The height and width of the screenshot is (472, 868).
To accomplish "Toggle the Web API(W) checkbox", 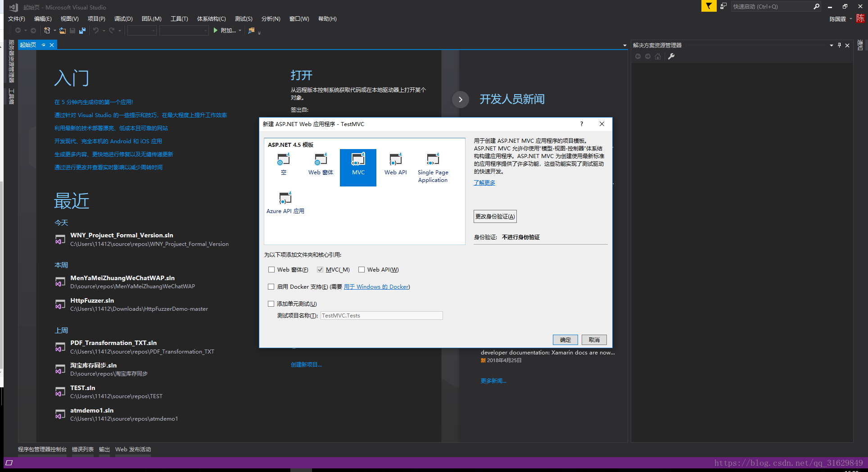I will click(362, 270).
